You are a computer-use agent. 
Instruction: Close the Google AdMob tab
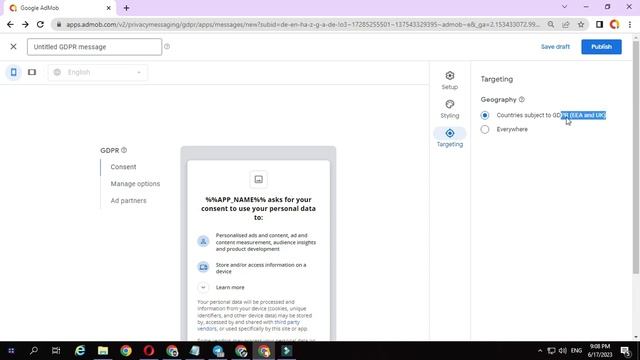tap(109, 8)
